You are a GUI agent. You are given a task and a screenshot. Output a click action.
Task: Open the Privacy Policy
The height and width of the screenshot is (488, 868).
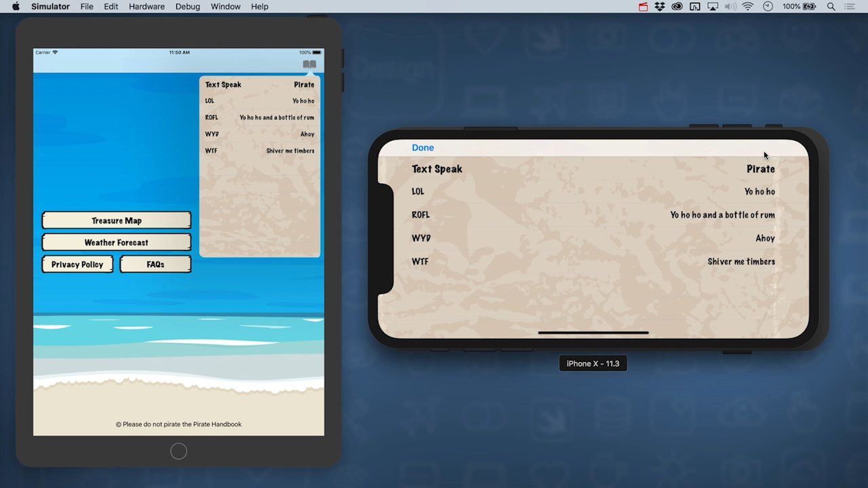tap(77, 264)
